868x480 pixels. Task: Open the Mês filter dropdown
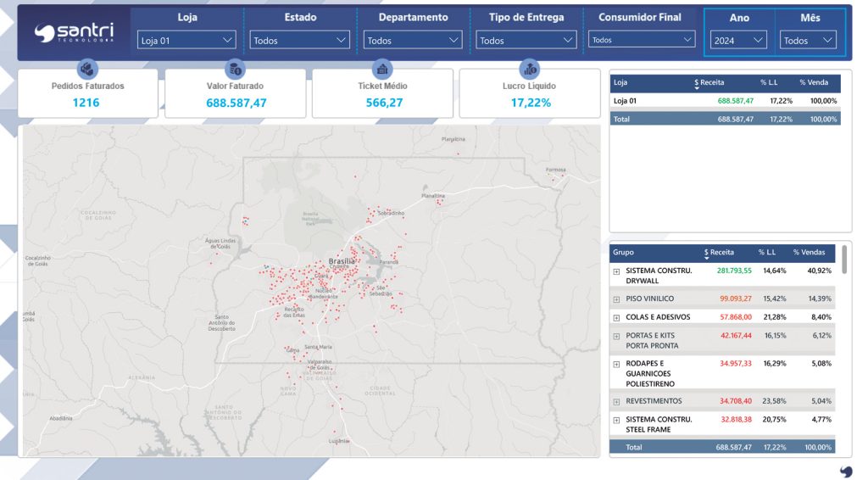(807, 40)
